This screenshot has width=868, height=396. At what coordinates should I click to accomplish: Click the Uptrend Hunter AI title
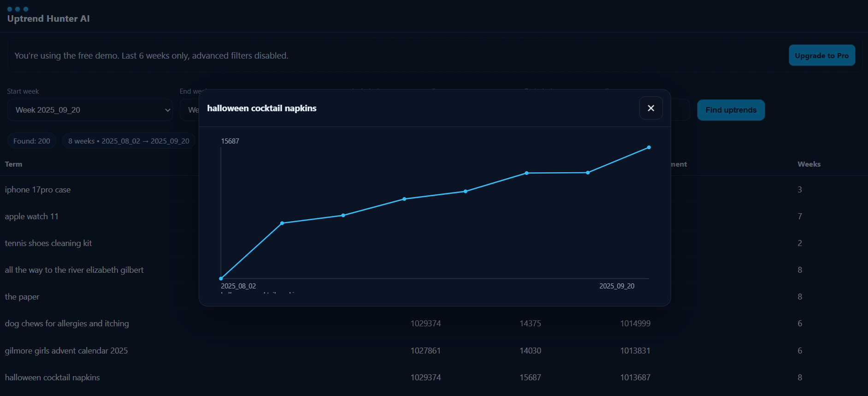pos(48,18)
